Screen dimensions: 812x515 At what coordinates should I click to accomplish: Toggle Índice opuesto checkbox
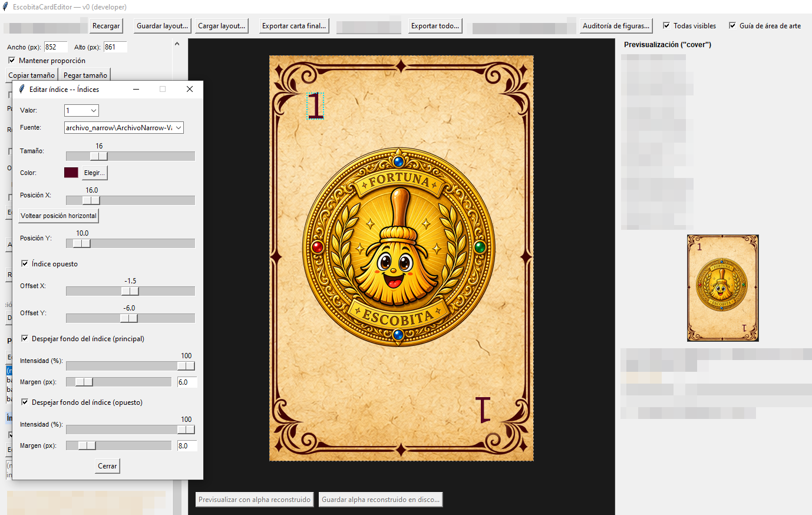pyautogui.click(x=25, y=263)
